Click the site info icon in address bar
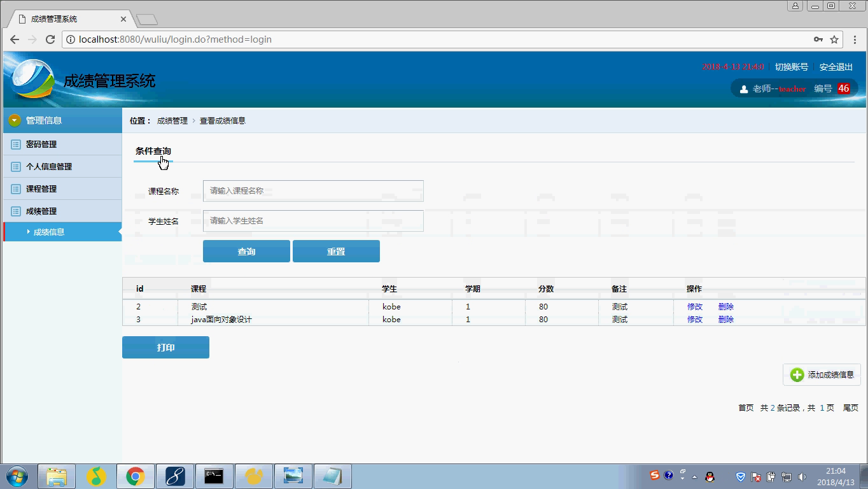This screenshot has width=868, height=489. [71, 39]
